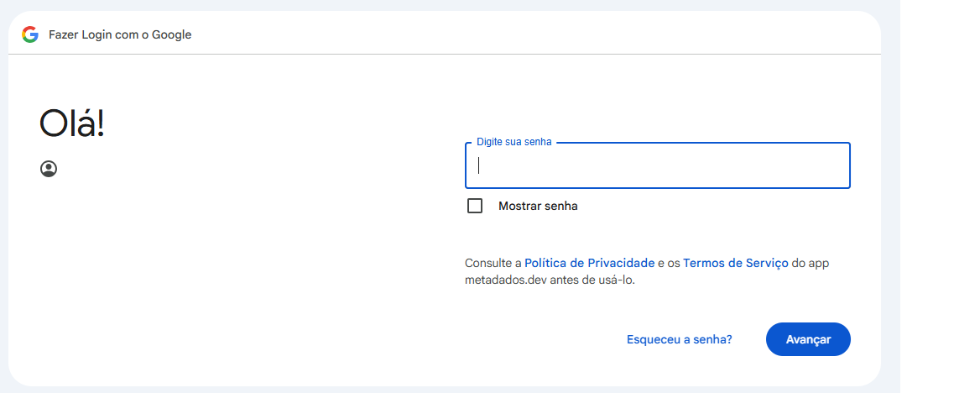Focus the Digite sua senha password field
The height and width of the screenshot is (393, 980).
657,165
